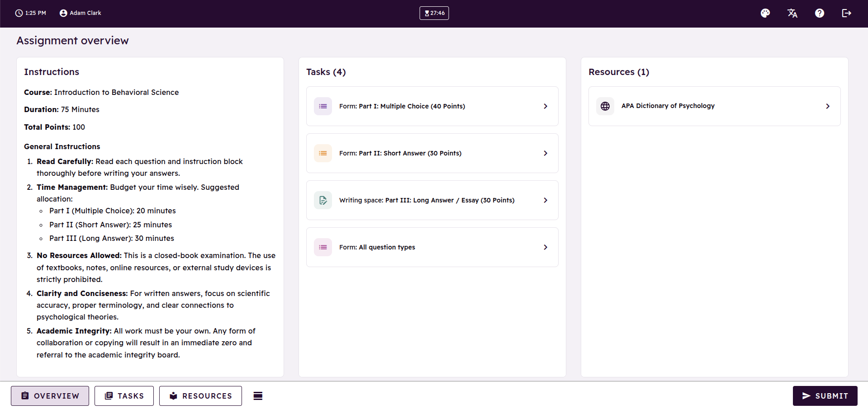Click the Academic Integrity instruction label
This screenshot has height=409, width=868.
click(74, 331)
